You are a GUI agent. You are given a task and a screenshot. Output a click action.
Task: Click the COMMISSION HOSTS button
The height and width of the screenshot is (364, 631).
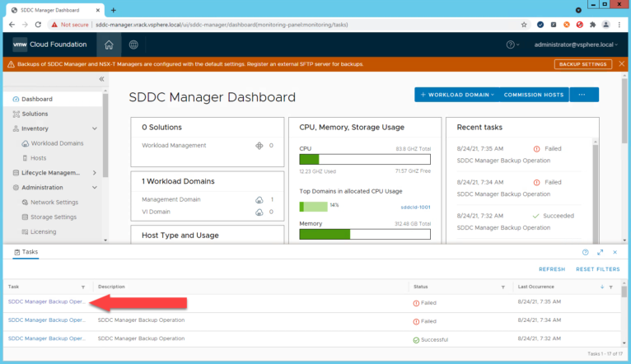click(x=534, y=95)
